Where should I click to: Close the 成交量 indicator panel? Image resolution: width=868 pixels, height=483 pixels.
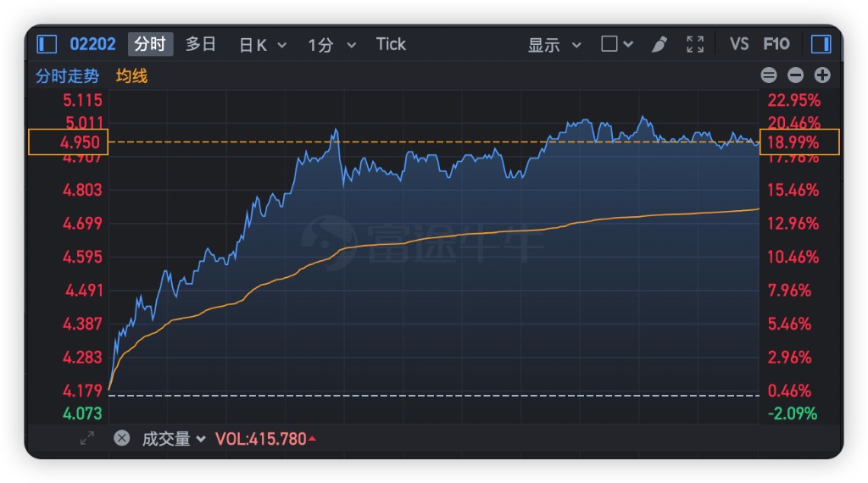click(122, 438)
